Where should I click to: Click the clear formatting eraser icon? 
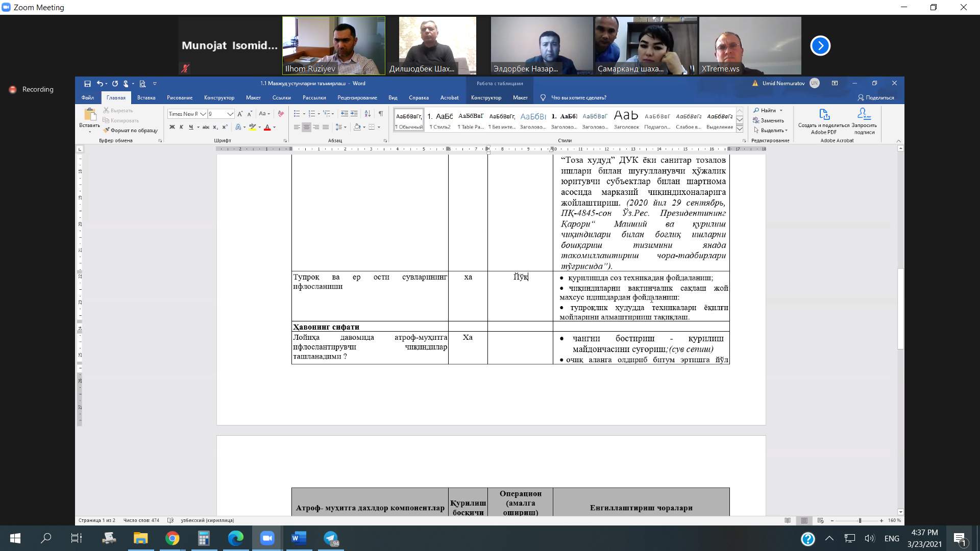tap(280, 114)
